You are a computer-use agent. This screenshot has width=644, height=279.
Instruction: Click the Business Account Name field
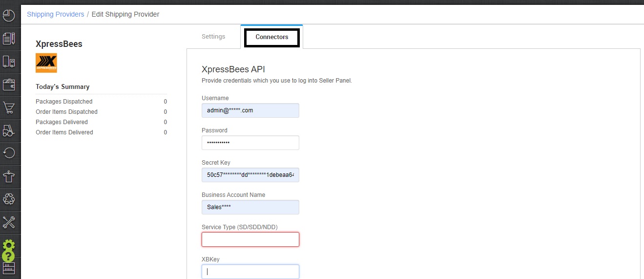(250, 207)
